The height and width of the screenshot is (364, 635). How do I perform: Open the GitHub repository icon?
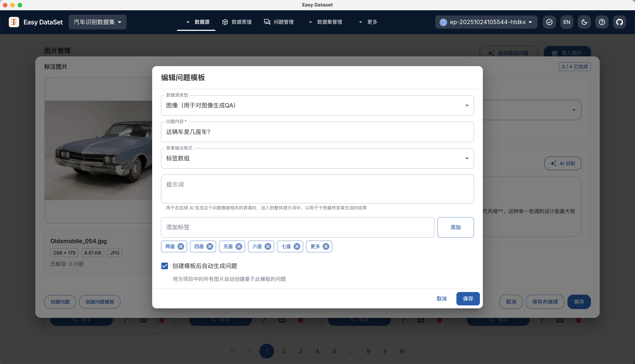[619, 22]
